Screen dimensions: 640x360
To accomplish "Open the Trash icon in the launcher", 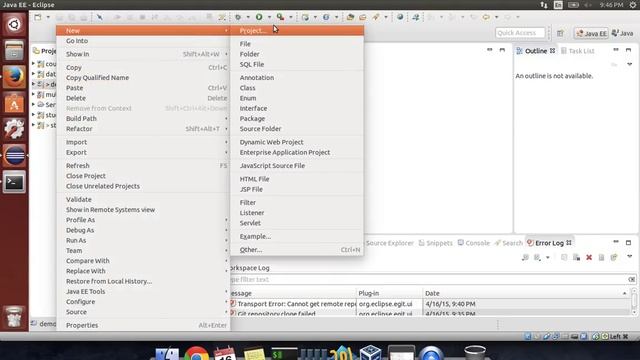I will coord(14,317).
